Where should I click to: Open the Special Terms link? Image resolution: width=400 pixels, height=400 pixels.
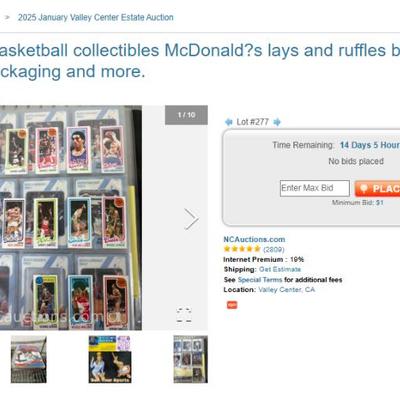coord(260,280)
